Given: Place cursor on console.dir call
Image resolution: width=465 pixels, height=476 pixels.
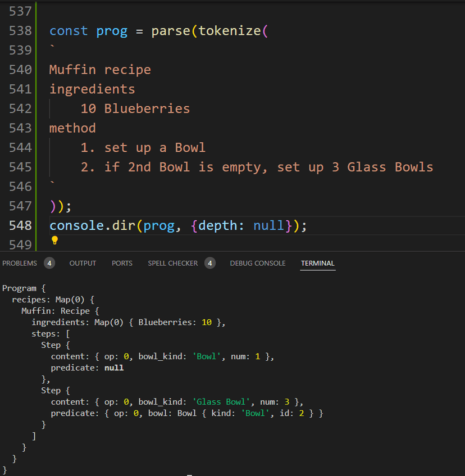Looking at the screenshot, I should 92,226.
